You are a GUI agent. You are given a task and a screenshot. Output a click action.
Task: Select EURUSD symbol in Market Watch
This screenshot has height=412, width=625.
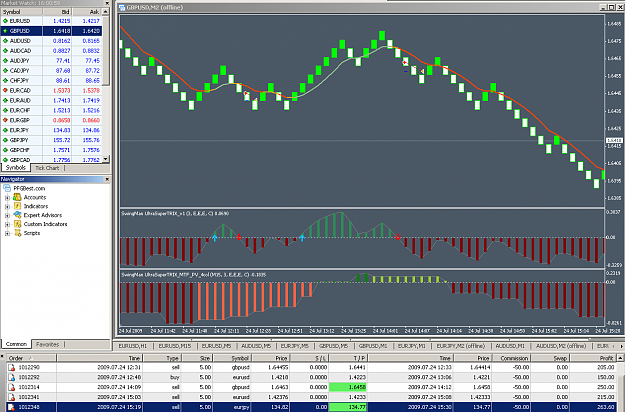[x=20, y=21]
